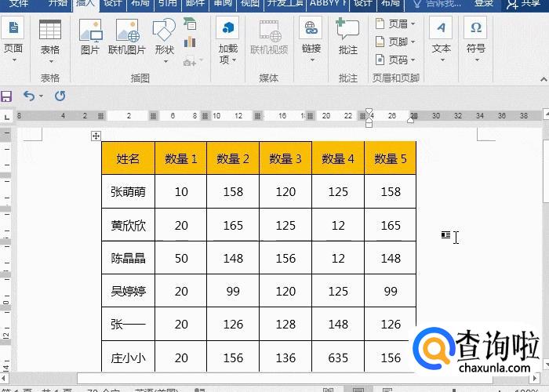Image resolution: width=549 pixels, height=392 pixels.
Task: Click the share 共享 icon
Action: (525, 3)
